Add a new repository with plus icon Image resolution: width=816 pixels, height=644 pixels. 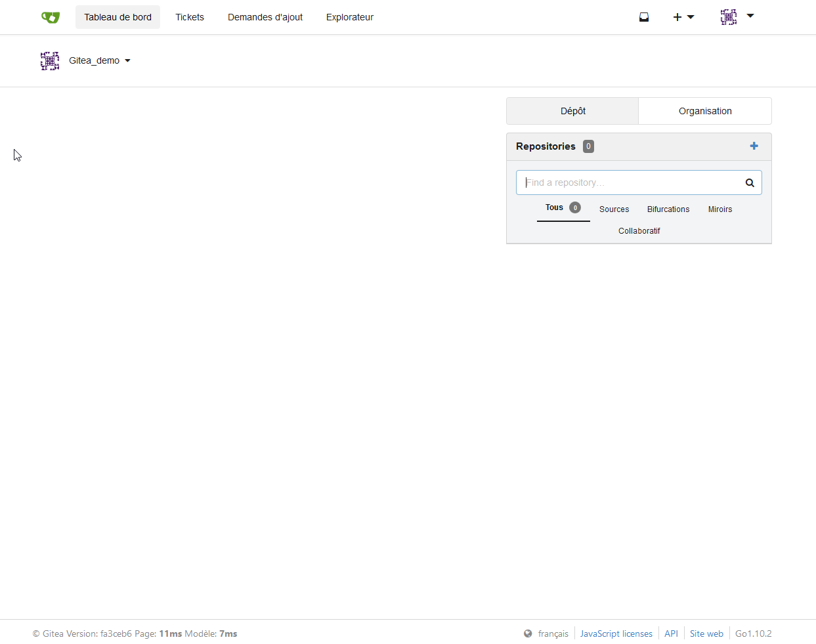click(754, 146)
